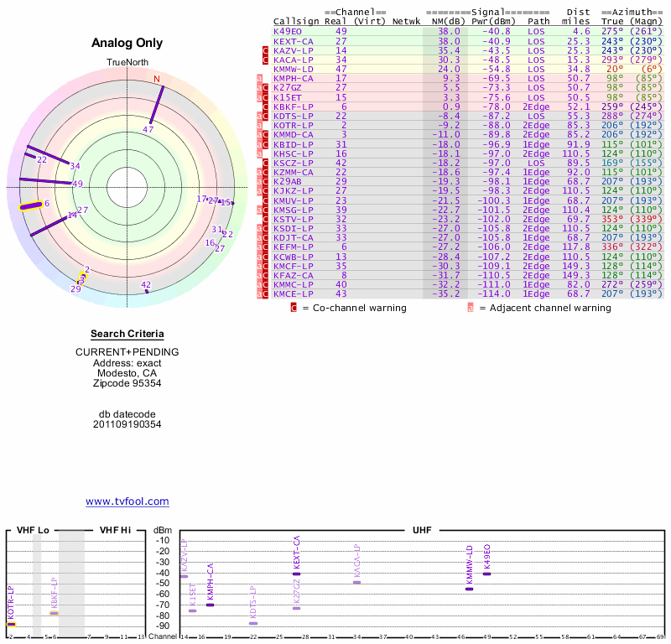Click the K49EO marker on UHF spectrum chart
The image size is (671, 644).
[x=486, y=574]
